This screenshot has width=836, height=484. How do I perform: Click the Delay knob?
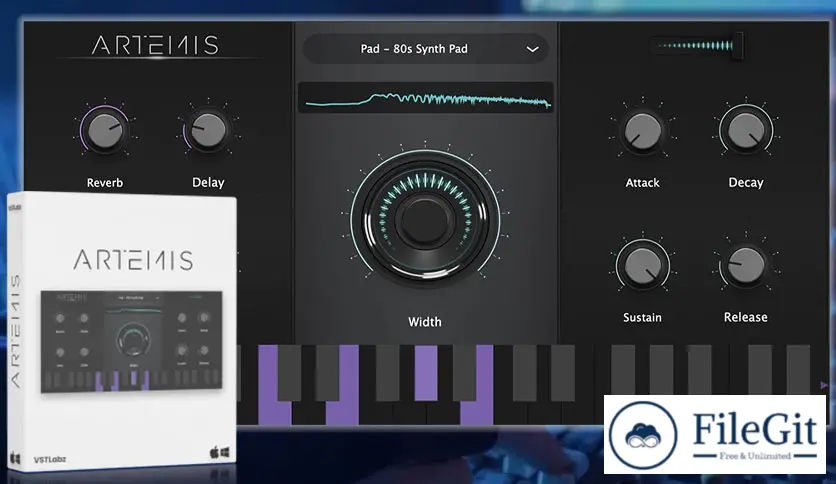tap(208, 130)
